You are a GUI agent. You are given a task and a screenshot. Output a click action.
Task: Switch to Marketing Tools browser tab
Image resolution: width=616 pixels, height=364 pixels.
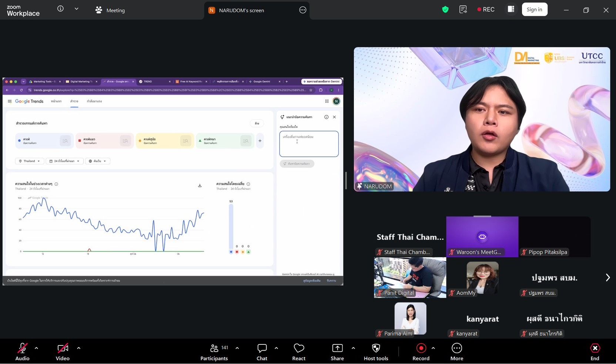pos(44,81)
